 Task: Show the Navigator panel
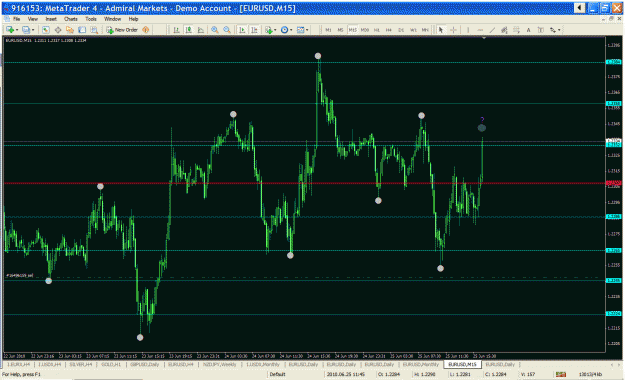[x=70, y=30]
